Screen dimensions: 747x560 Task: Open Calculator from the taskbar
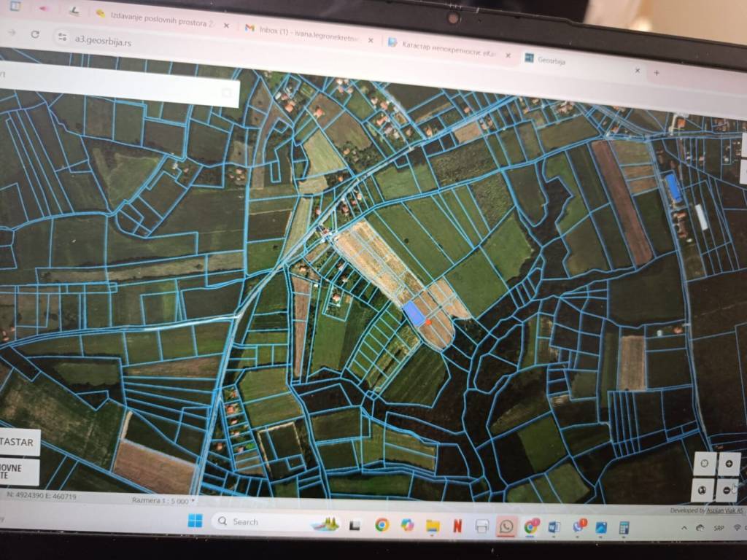624,528
